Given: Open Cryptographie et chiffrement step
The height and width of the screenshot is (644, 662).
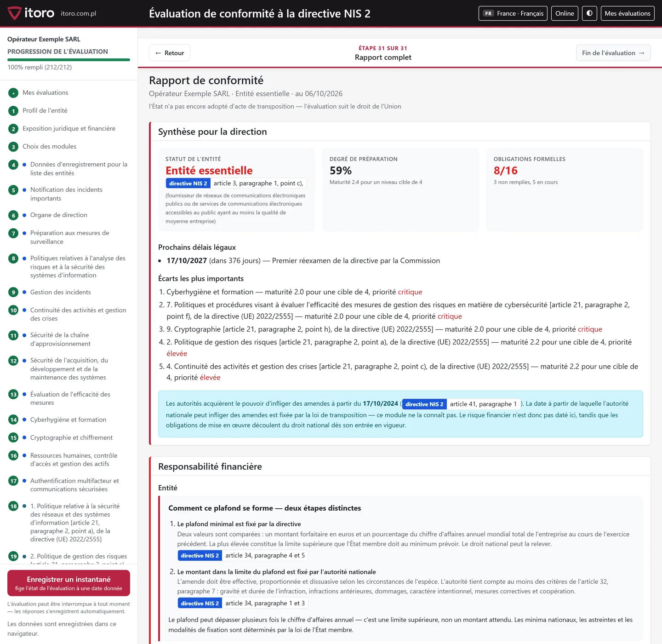Looking at the screenshot, I should pos(71,437).
